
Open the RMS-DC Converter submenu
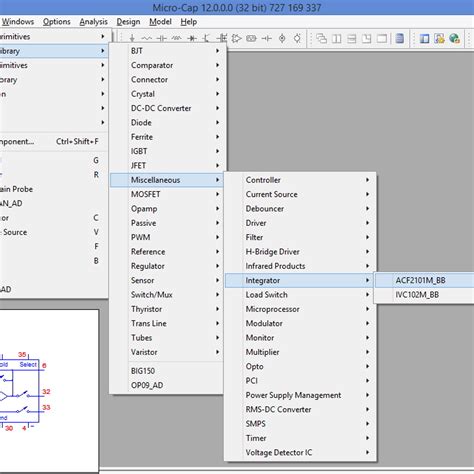(x=300, y=409)
